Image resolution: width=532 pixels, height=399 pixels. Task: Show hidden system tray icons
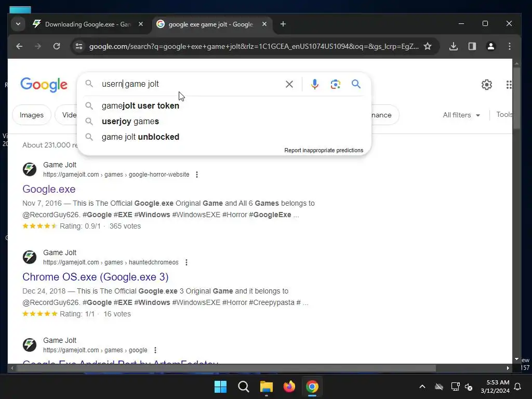pyautogui.click(x=422, y=387)
